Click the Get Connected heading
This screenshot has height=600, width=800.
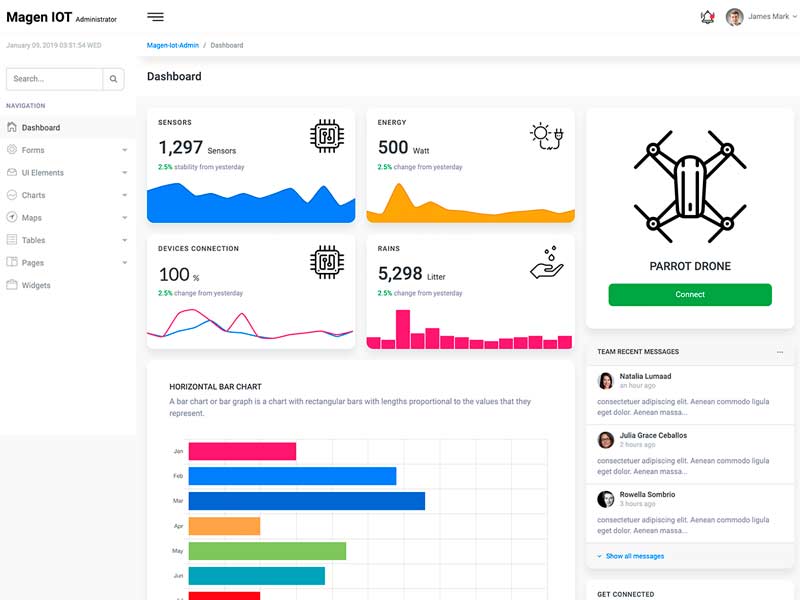[x=626, y=594]
